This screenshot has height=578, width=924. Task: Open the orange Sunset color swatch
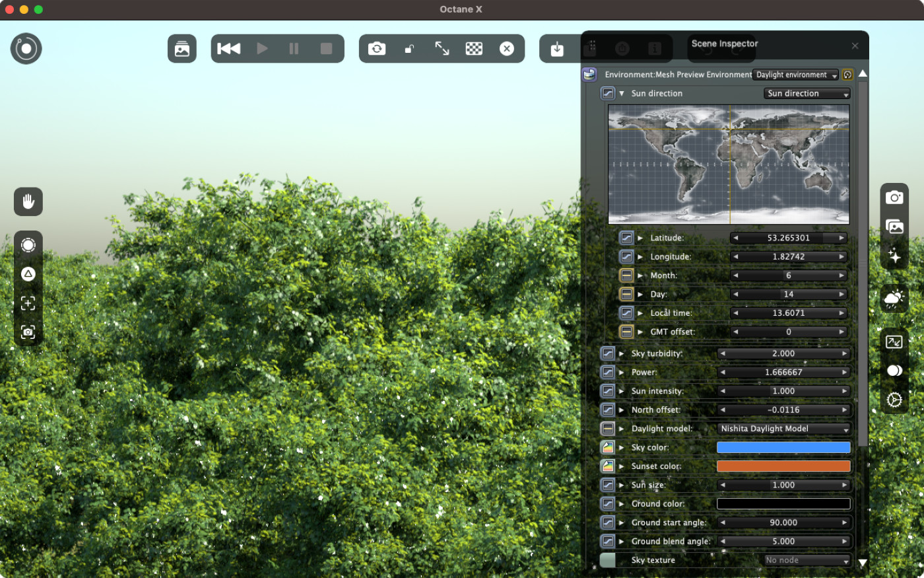coord(783,466)
